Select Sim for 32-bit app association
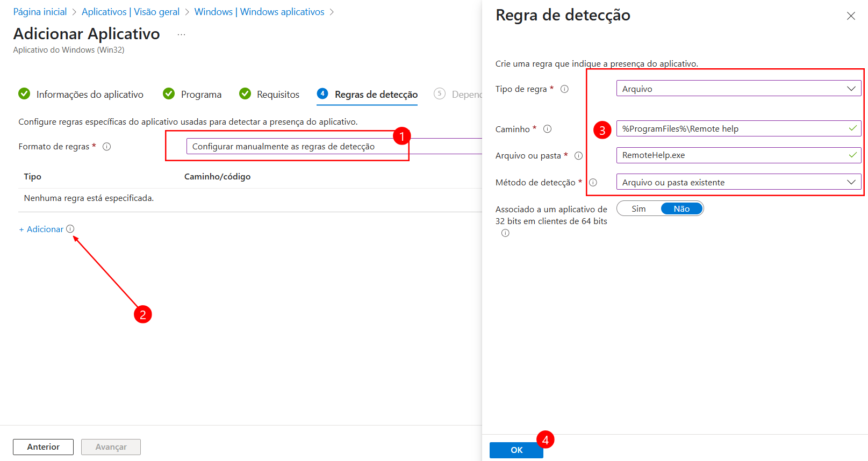Image resolution: width=868 pixels, height=461 pixels. click(639, 209)
